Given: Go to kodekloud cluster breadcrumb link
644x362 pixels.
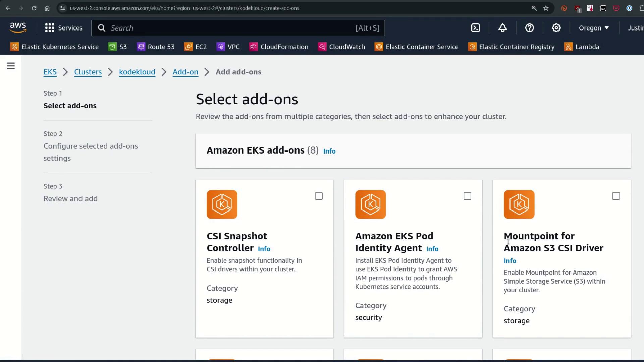Looking at the screenshot, I should (137, 72).
